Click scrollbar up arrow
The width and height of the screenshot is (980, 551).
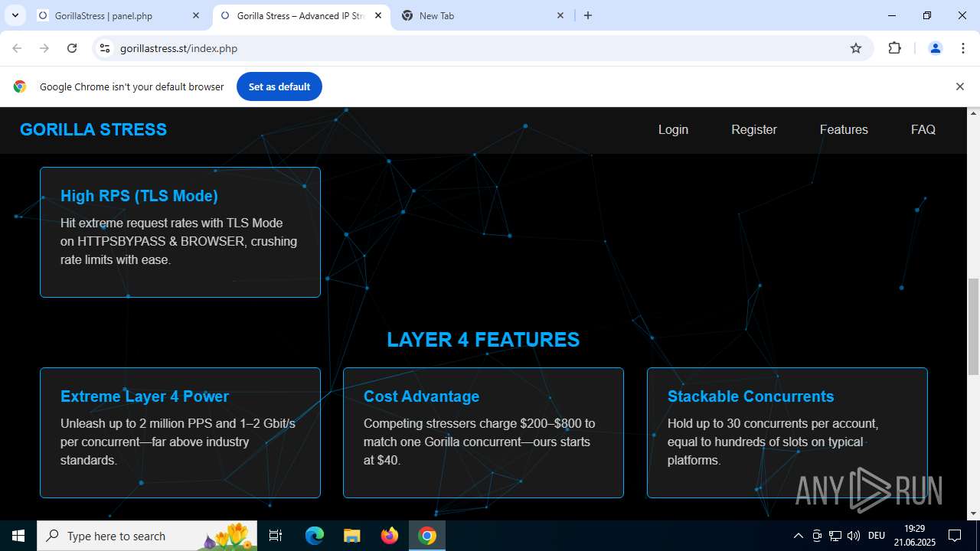[973, 113]
